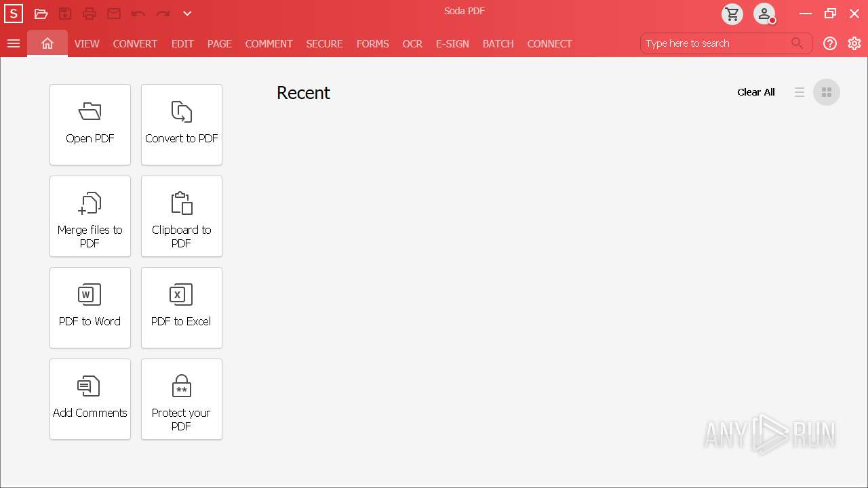This screenshot has width=868, height=488.
Task: Click Protect your PDF tile
Action: pos(182,399)
